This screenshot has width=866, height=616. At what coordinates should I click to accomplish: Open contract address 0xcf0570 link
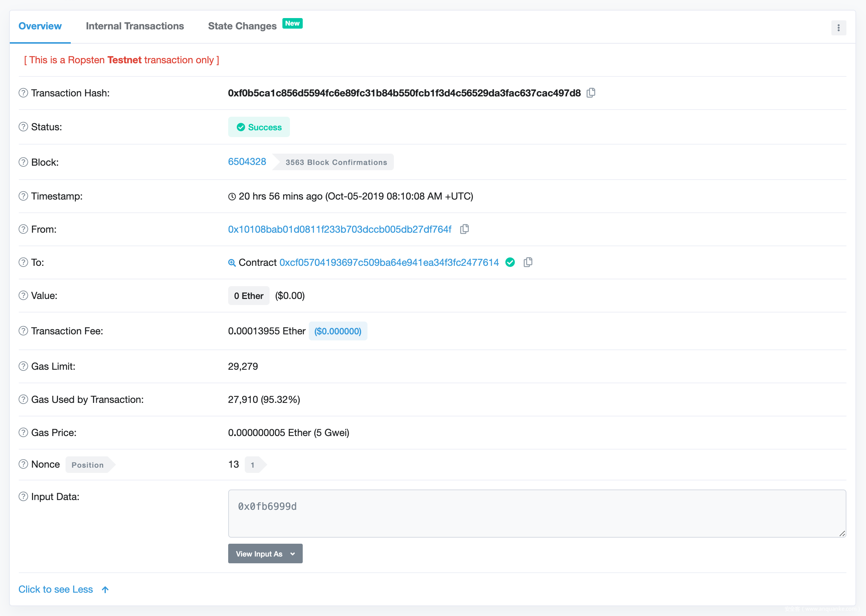tap(389, 262)
